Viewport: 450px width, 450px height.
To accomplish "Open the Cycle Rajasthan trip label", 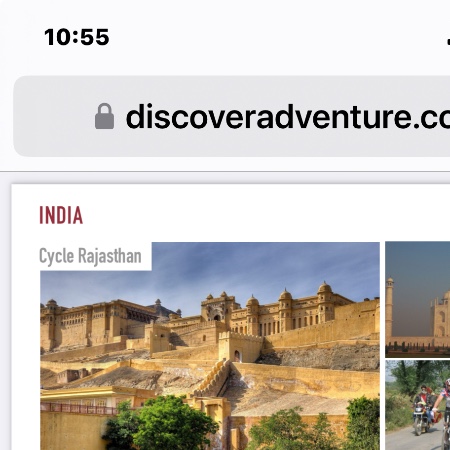I will [x=90, y=256].
